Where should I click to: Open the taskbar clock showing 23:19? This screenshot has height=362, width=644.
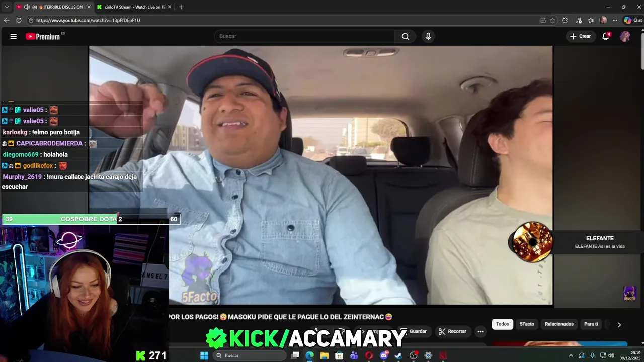coord(630,355)
